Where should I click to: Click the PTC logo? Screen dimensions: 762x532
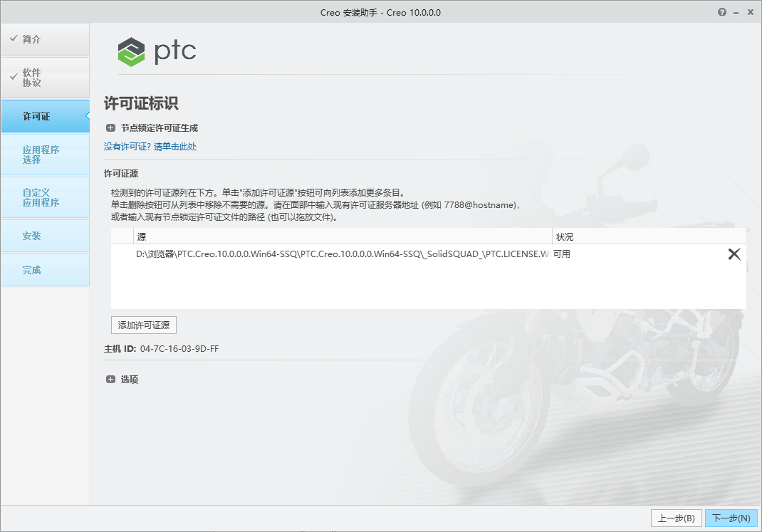click(x=157, y=51)
